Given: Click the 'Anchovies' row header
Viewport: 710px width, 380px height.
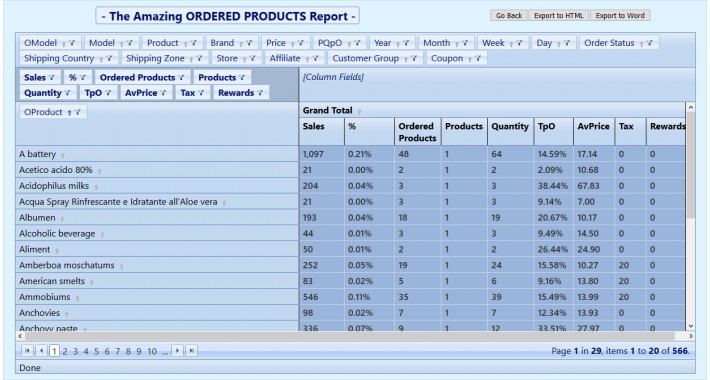Looking at the screenshot, I should point(157,313).
